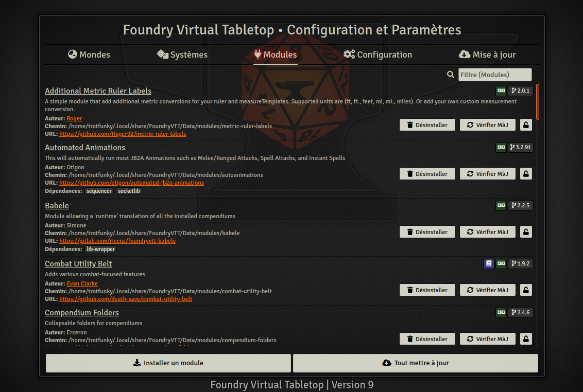Viewport: 583px width, 392px height.
Task: Click the languages icon for Additional Metric Ruler Labels
Action: pyautogui.click(x=501, y=91)
